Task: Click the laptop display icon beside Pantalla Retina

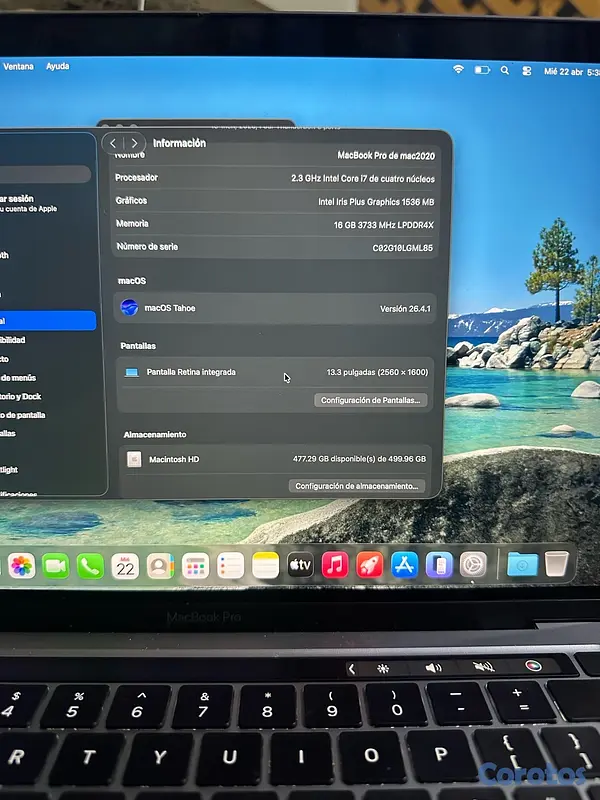Action: (132, 372)
